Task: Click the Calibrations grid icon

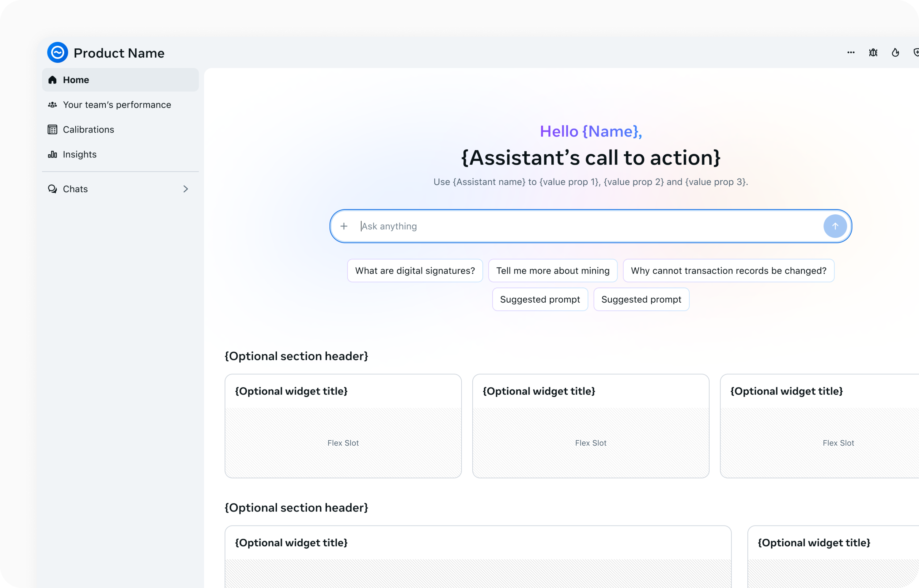Action: tap(52, 130)
